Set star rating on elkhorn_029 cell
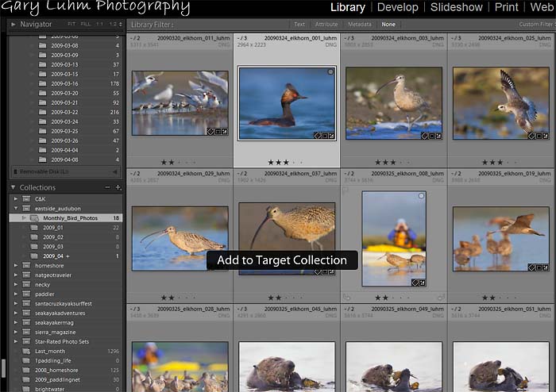 click(178, 298)
